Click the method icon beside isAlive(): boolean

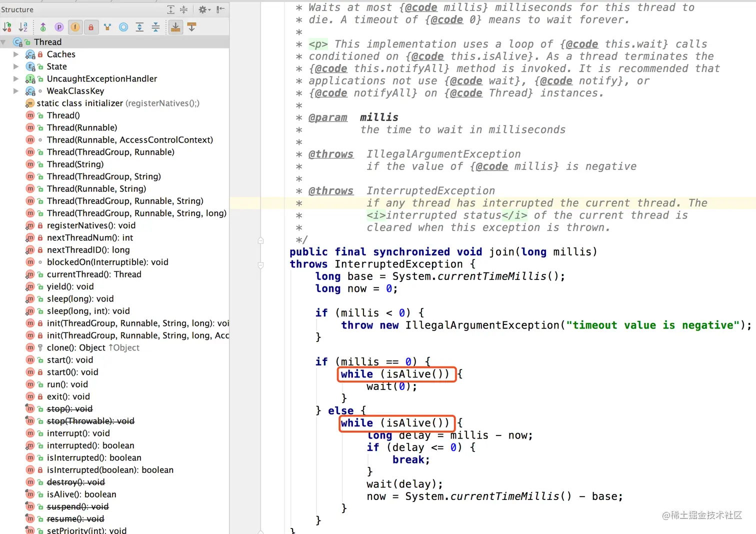click(30, 494)
